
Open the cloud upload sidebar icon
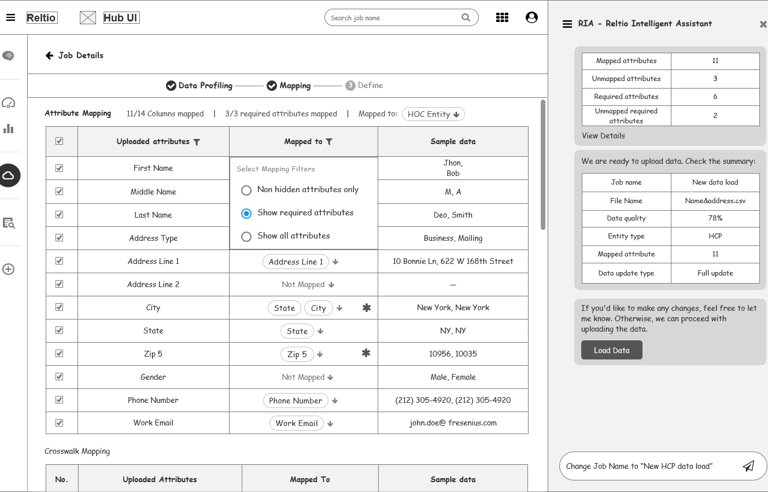pyautogui.click(x=9, y=176)
